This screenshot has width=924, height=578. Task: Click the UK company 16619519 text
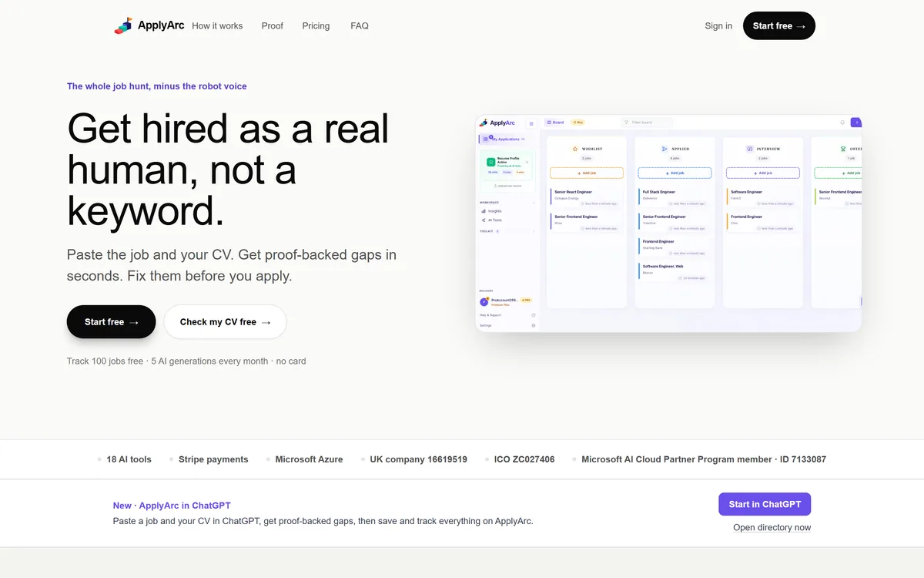tap(418, 459)
